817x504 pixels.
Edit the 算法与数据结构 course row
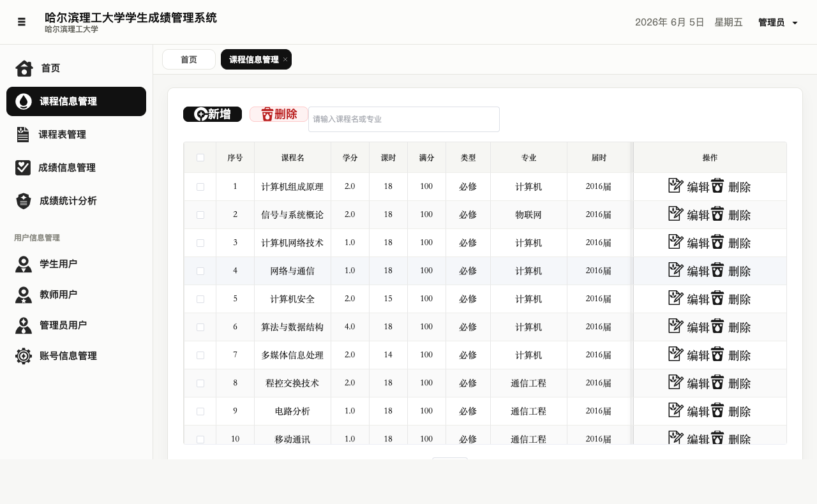689,327
